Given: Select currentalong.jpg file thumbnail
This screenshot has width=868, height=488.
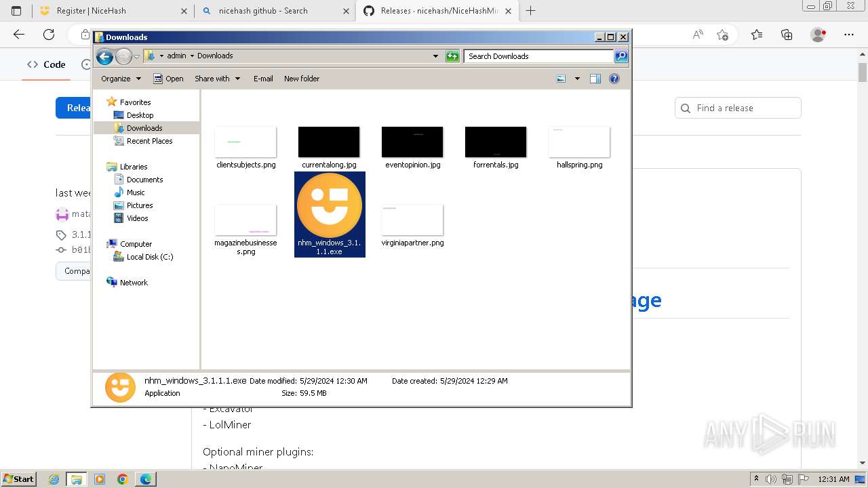Looking at the screenshot, I should [329, 142].
